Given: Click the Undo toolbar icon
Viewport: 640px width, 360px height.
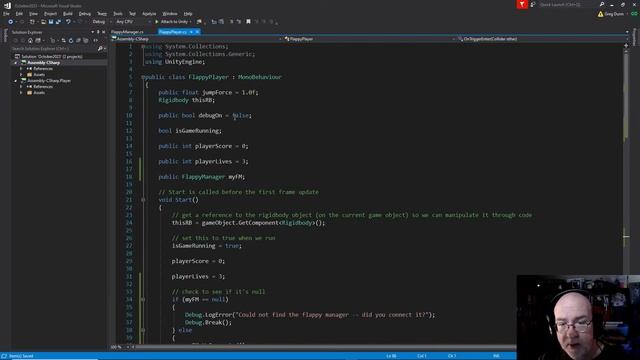Looking at the screenshot, I should (68, 22).
